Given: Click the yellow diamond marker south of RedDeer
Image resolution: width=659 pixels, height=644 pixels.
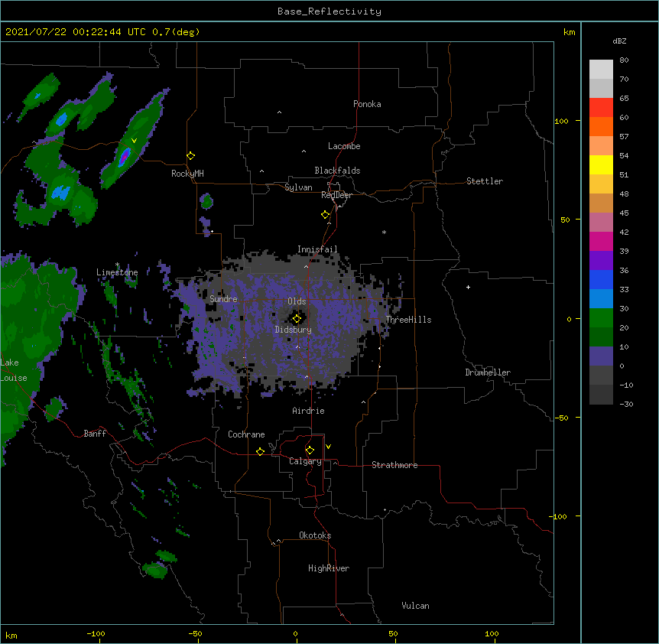Looking at the screenshot, I should coord(325,215).
